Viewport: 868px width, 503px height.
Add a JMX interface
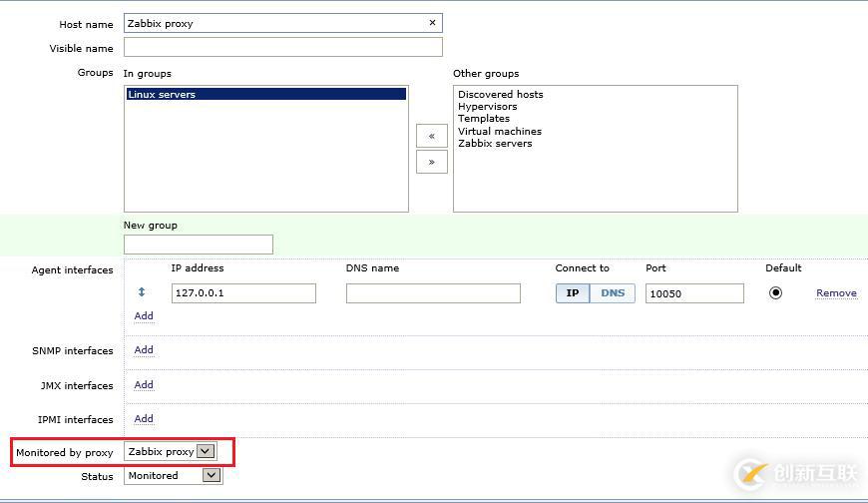(x=144, y=384)
